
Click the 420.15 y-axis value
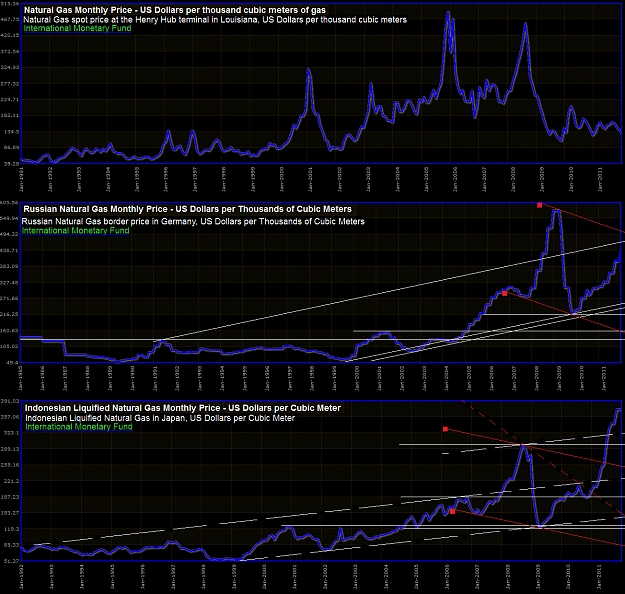tap(10, 35)
